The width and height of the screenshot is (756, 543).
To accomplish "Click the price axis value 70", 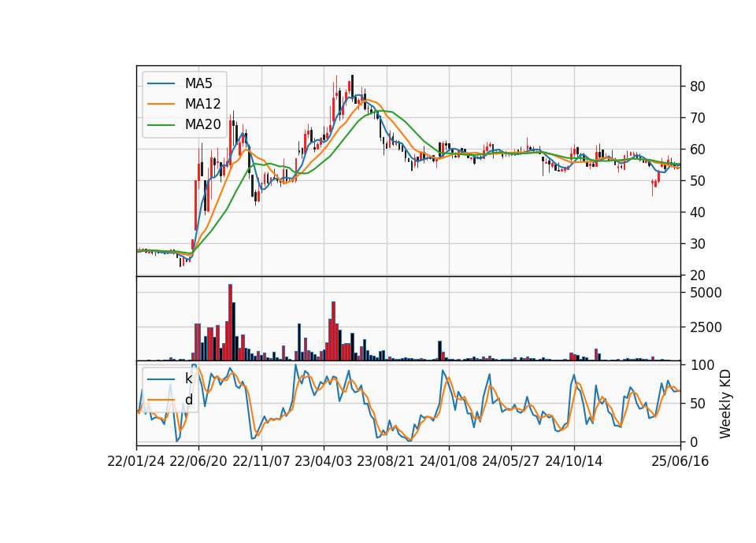I will pyautogui.click(x=697, y=118).
